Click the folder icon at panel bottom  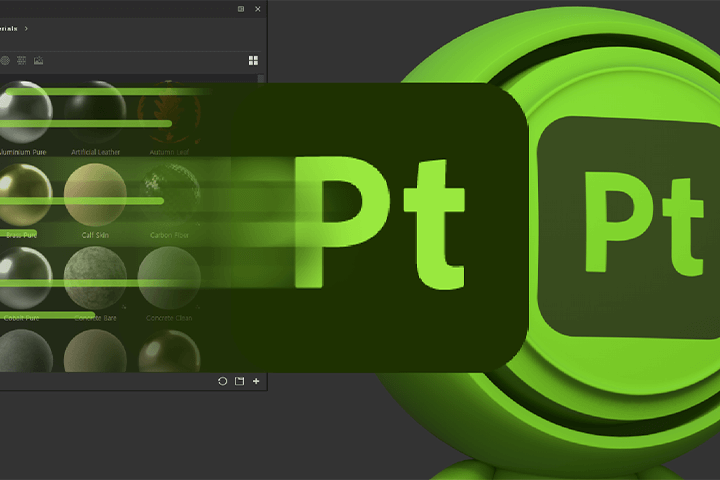239,381
